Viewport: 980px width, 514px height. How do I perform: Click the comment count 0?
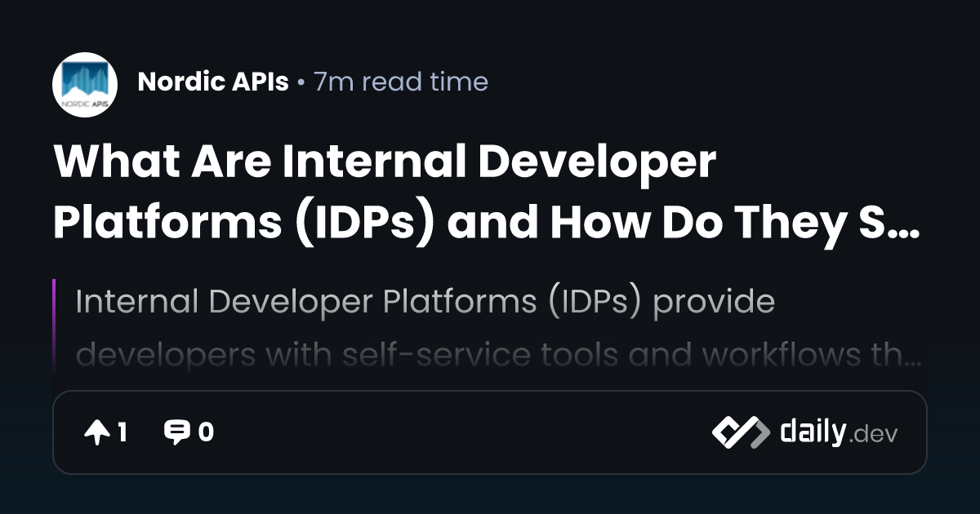point(206,432)
